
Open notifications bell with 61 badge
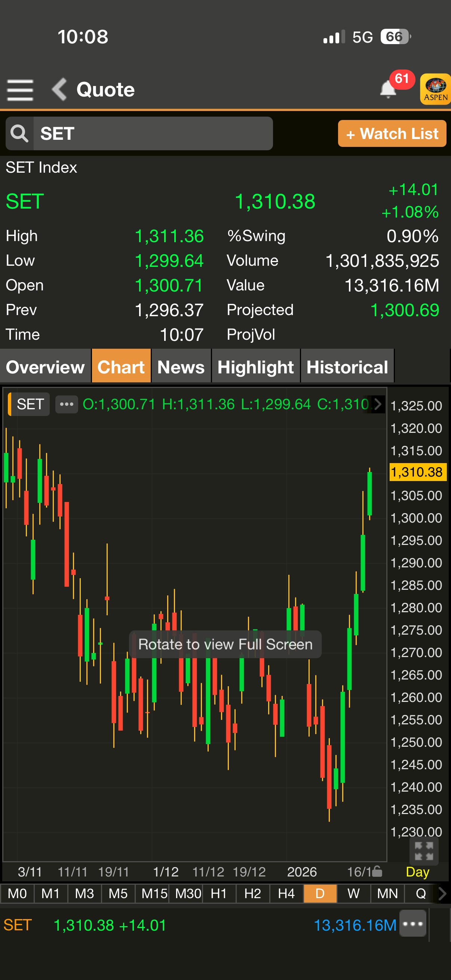click(389, 89)
